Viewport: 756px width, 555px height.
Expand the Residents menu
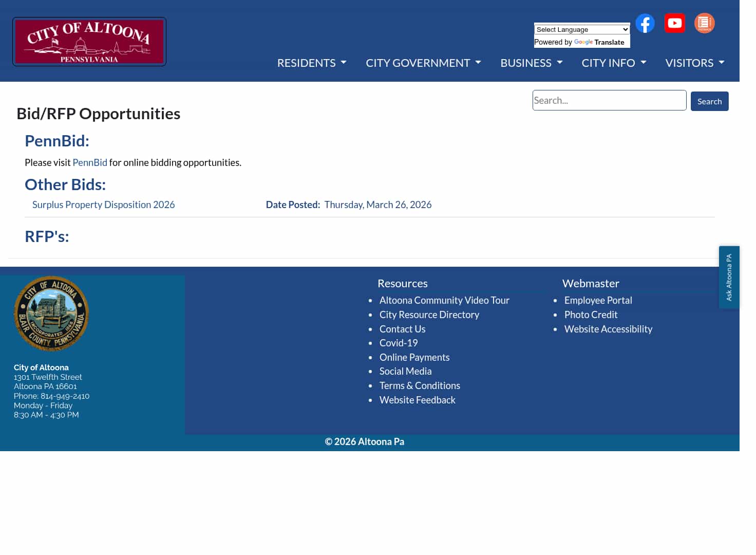pyautogui.click(x=312, y=63)
